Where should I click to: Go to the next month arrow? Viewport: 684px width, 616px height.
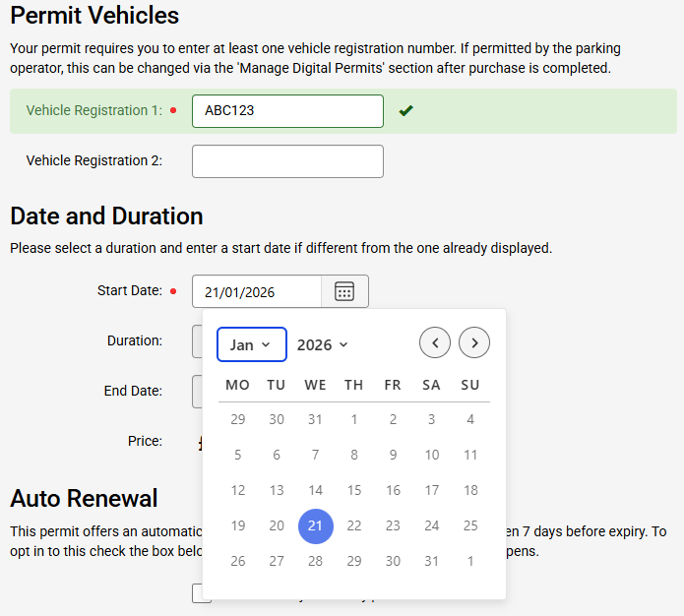(474, 342)
